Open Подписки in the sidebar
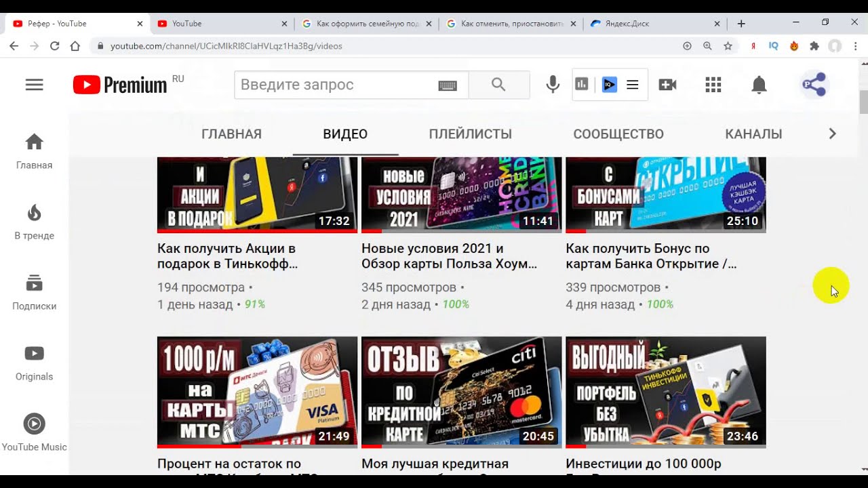868x488 pixels. coord(34,293)
